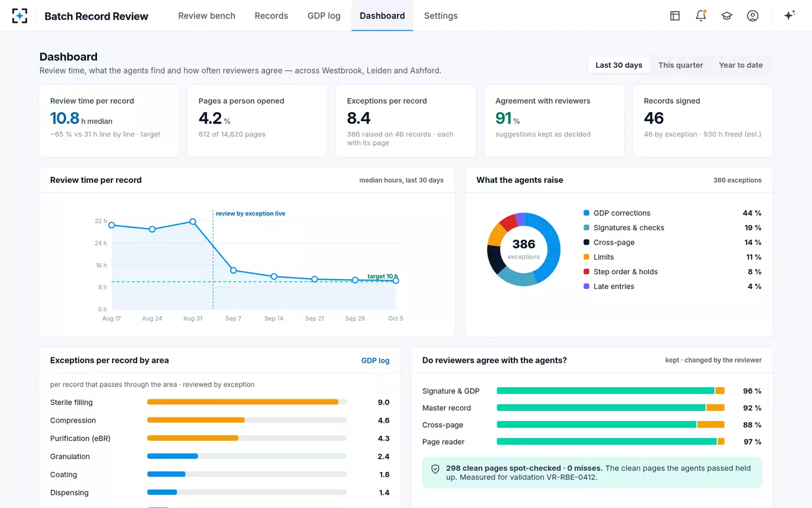Open the sparkle assistant icon
The image size is (812, 508).
(x=789, y=15)
